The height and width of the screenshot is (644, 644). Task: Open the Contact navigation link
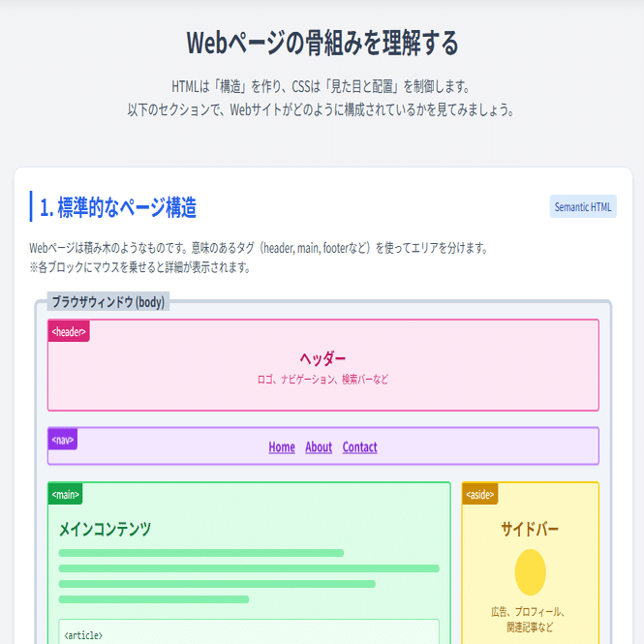tap(360, 446)
